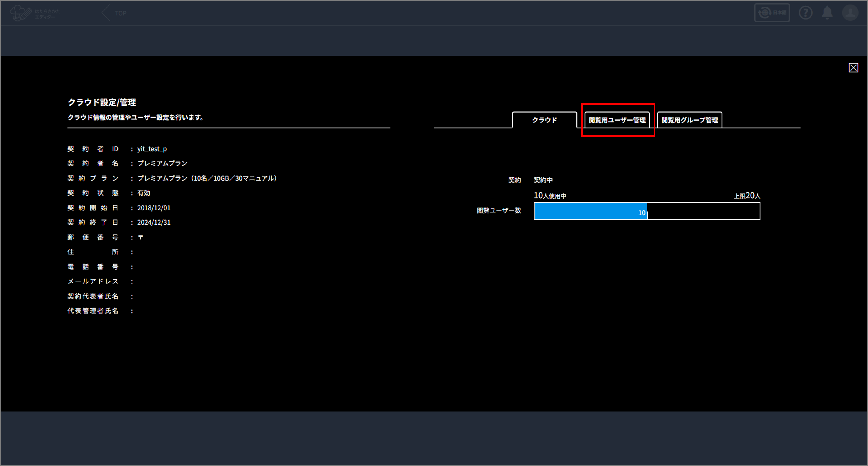868x466 pixels.
Task: Click the 10人使用中 usage label
Action: (550, 196)
